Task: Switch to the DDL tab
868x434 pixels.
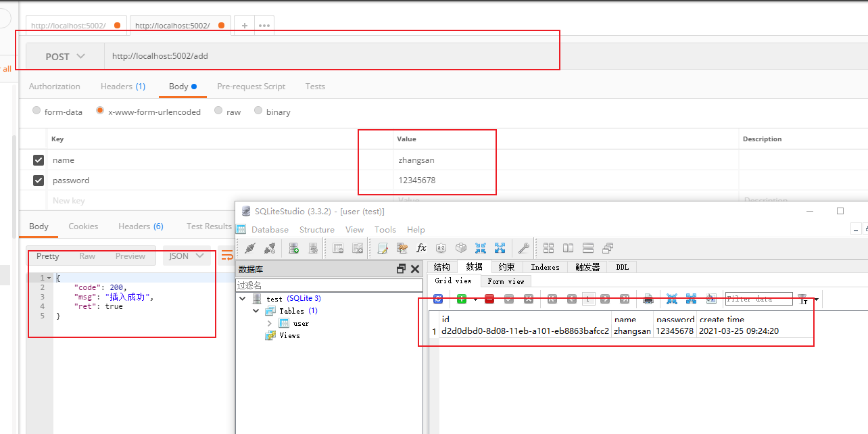Action: point(622,267)
